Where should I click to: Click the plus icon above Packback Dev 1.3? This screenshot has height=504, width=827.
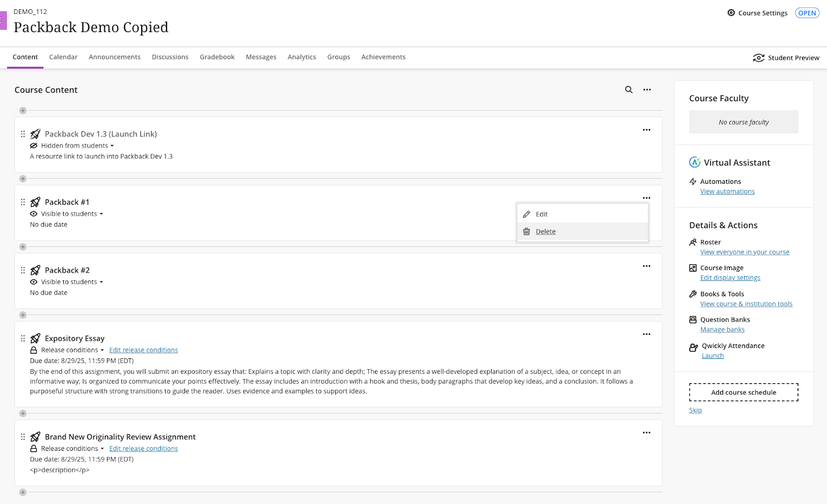(23, 111)
